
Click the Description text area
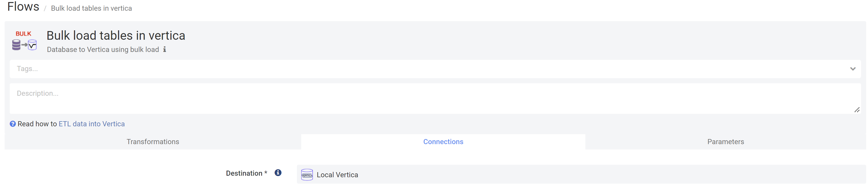point(435,99)
